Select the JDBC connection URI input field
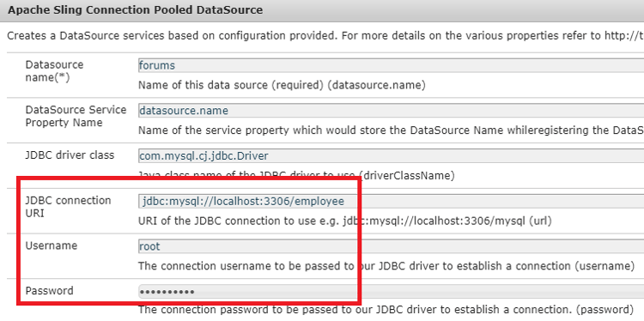Viewport: 644px width, 321px height. [x=391, y=201]
